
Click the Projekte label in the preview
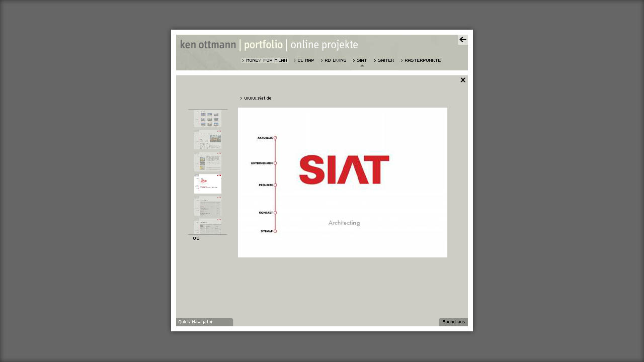[266, 185]
